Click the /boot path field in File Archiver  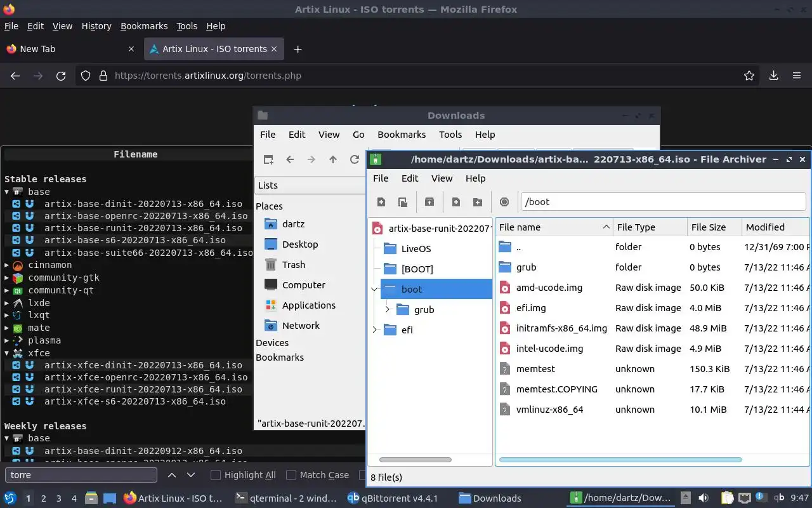pyautogui.click(x=663, y=202)
